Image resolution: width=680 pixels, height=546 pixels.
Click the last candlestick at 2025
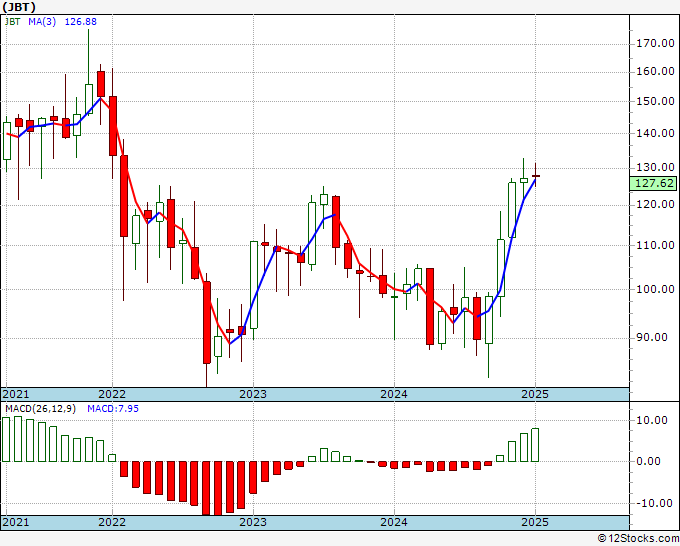(536, 175)
